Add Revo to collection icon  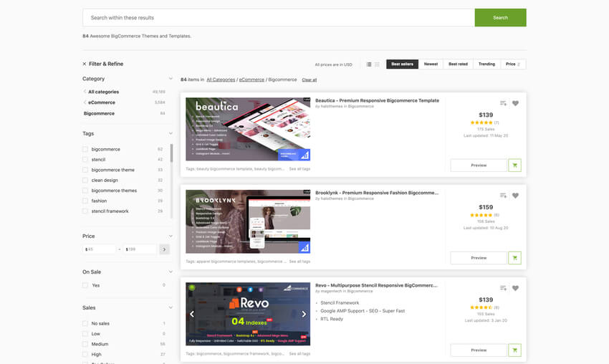coord(503,288)
